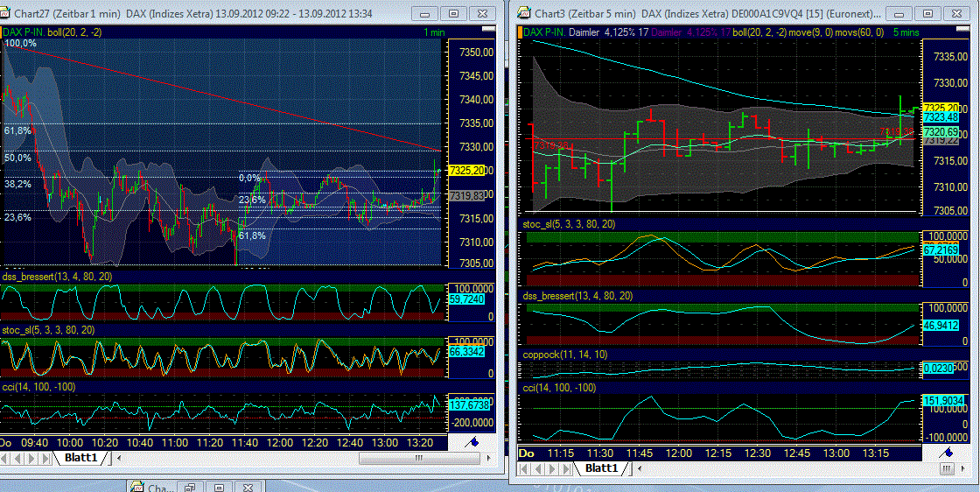Click stoc_sl(5, 3, 3, 80, 20) label in Chart27
980x492 pixels.
click(49, 329)
